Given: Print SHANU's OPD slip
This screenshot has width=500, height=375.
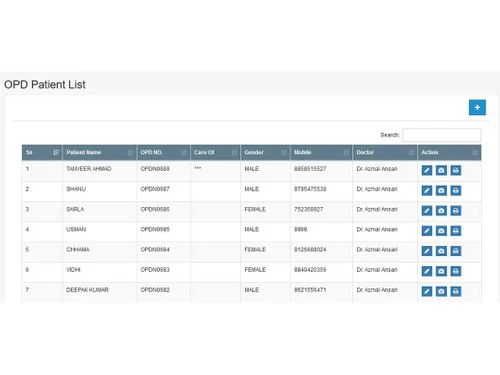Looking at the screenshot, I should coord(456,191).
